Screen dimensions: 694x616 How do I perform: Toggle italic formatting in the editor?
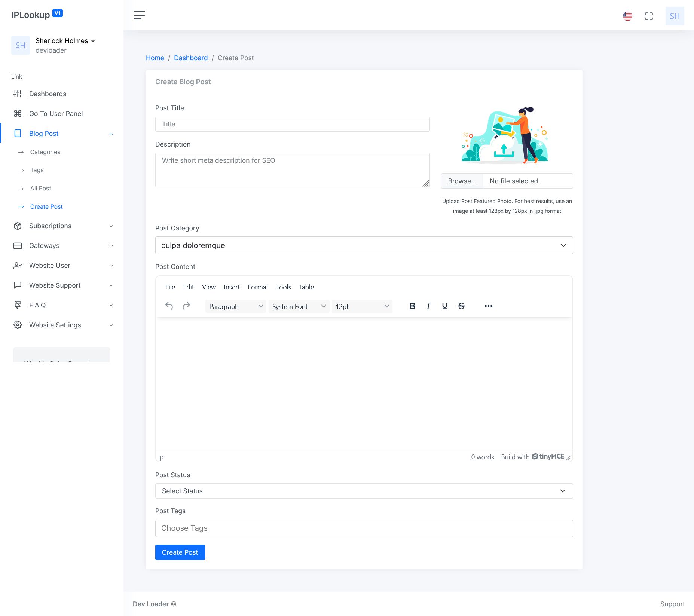428,306
